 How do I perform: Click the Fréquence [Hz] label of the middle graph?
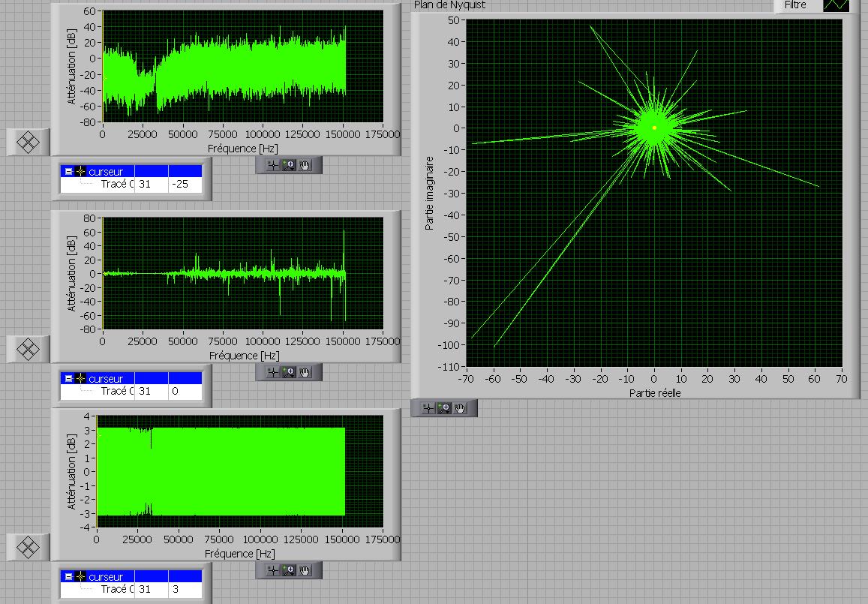pos(244,356)
